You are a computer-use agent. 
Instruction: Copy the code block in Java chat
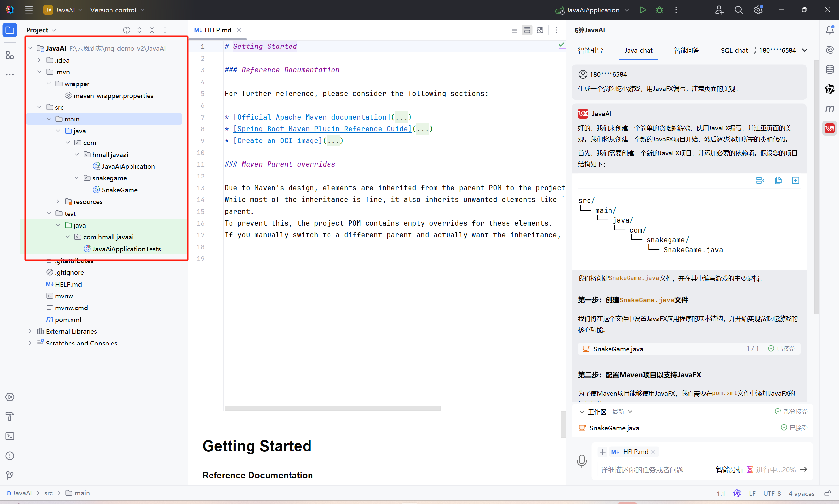778,180
